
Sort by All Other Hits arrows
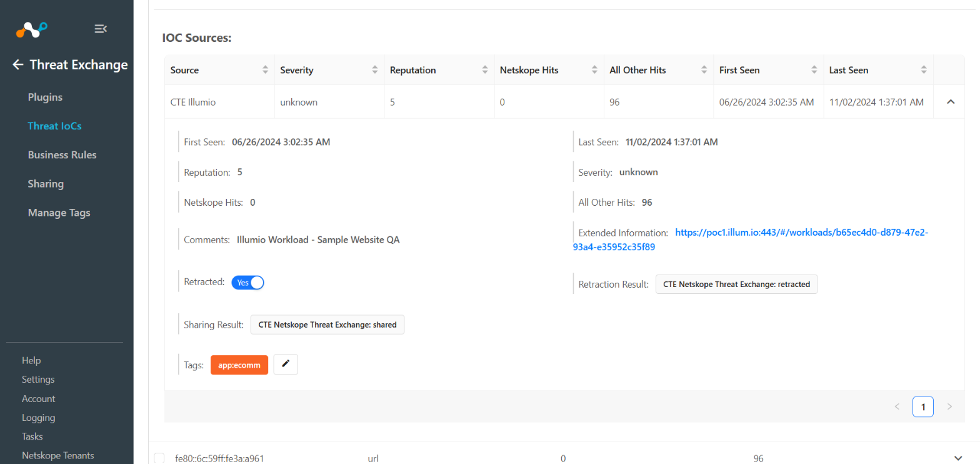(x=704, y=70)
